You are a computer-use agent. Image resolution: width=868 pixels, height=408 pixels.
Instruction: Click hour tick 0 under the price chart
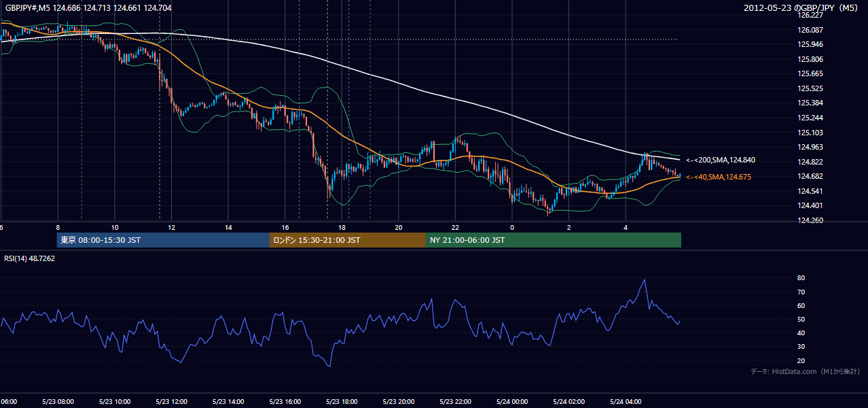[513, 227]
